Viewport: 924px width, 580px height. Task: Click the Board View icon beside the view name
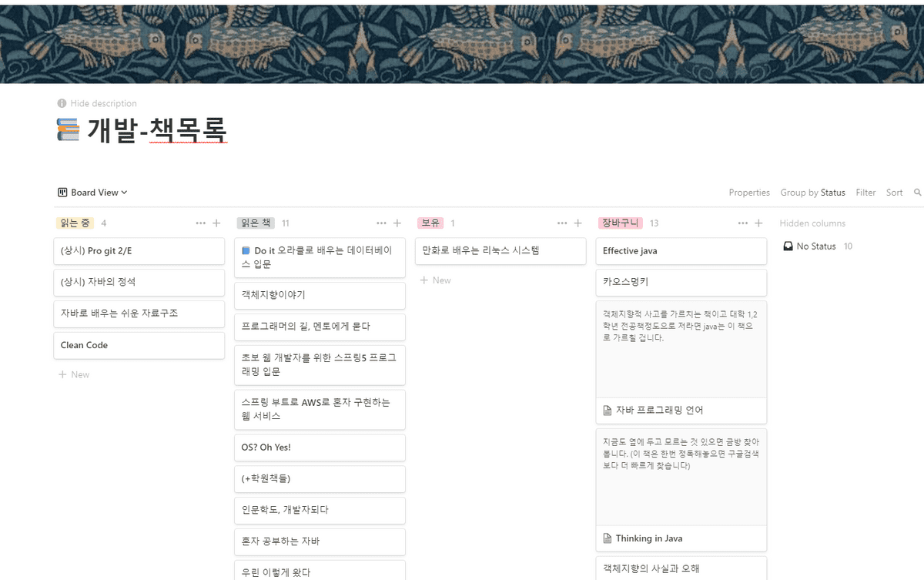(x=62, y=193)
